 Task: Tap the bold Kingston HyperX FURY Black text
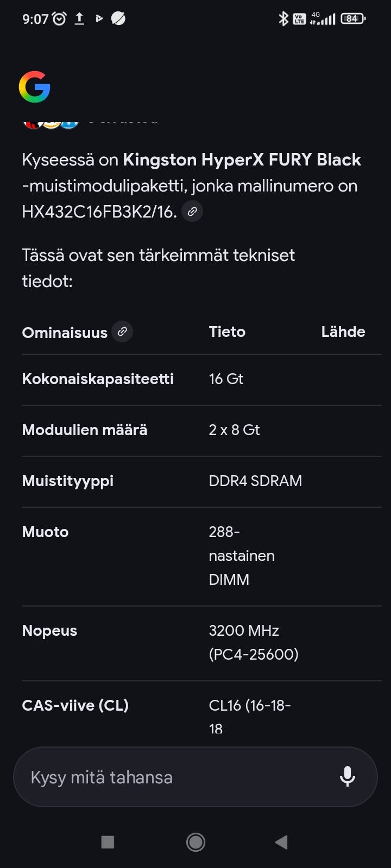coord(242,159)
